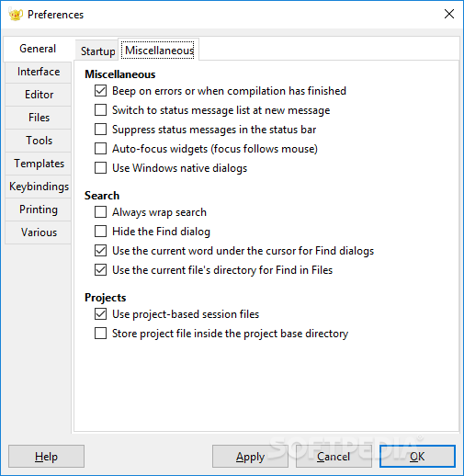Screen dimensions: 464x476
Task: Click the Miscellaneous section heading
Action: [120, 74]
